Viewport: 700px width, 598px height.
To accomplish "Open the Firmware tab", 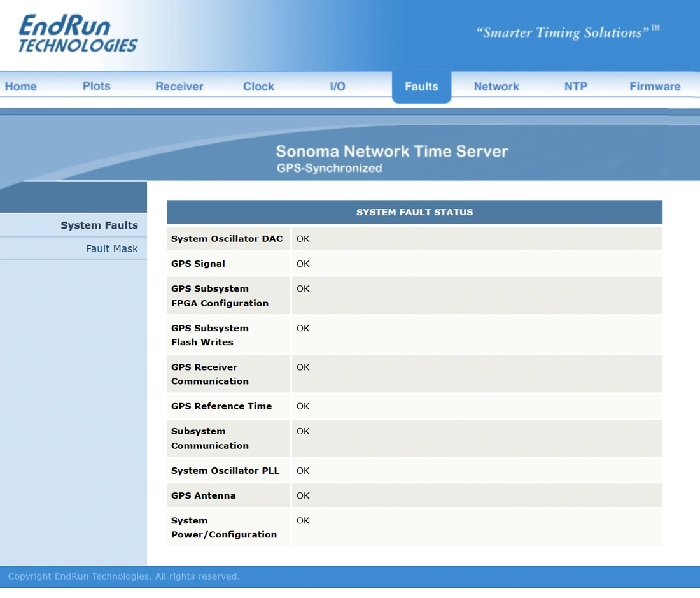I will [655, 86].
